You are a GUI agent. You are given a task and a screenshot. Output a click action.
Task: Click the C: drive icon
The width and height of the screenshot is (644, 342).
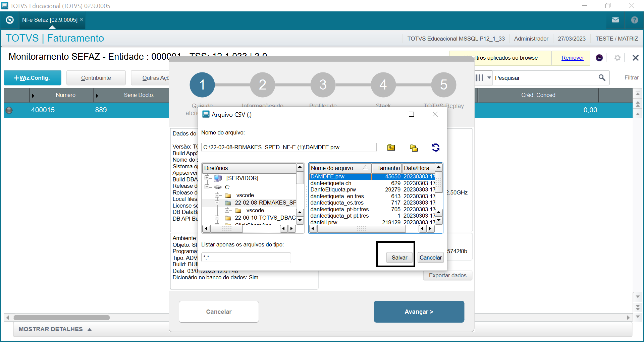[x=218, y=187]
